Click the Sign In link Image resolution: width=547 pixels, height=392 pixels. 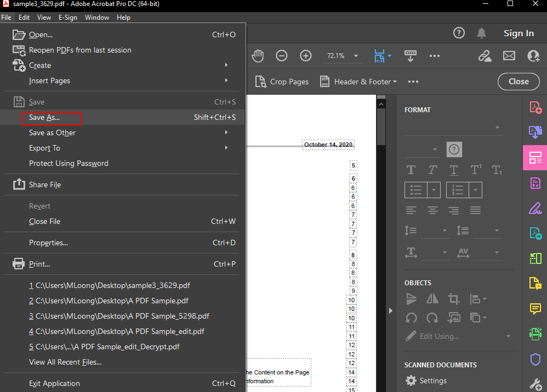[518, 33]
